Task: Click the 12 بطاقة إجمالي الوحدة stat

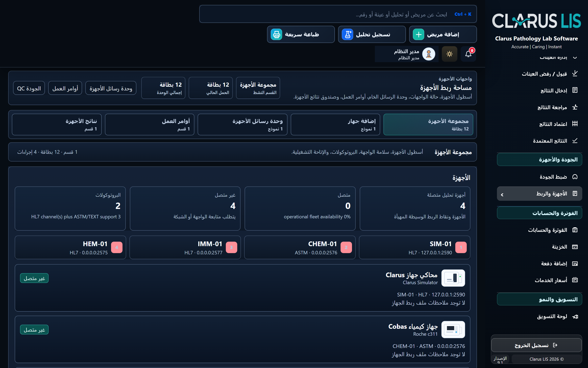Action: [163, 88]
